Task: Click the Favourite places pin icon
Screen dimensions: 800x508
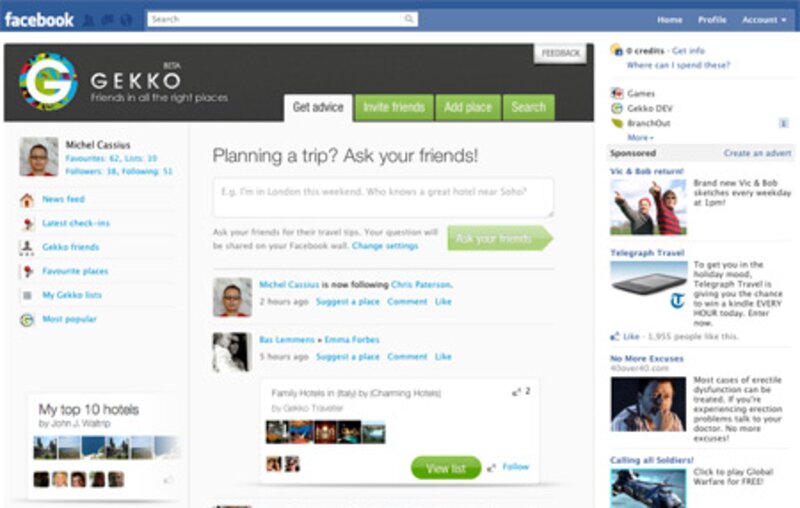Action: (28, 271)
